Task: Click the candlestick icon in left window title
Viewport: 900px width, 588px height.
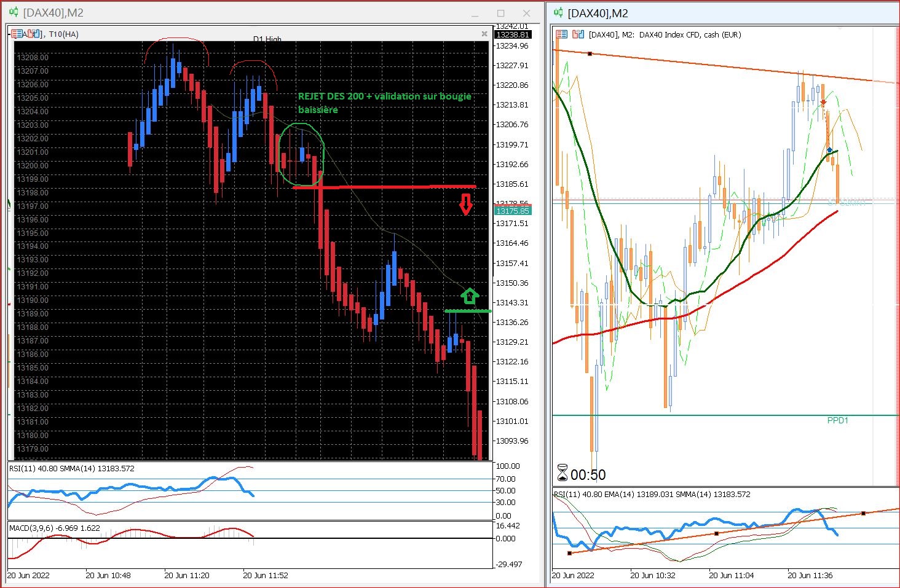Action: coord(14,12)
